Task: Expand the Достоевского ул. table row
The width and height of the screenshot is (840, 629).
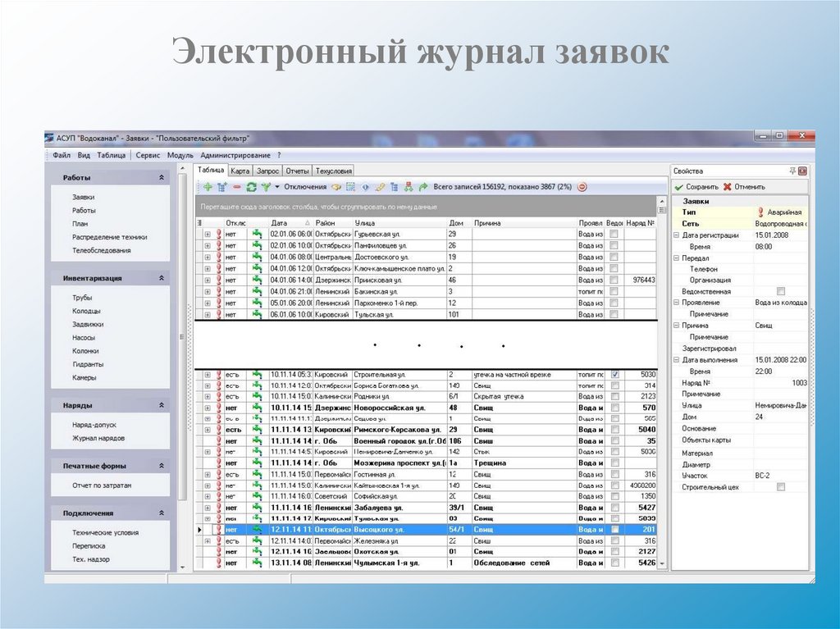Action: tap(208, 258)
